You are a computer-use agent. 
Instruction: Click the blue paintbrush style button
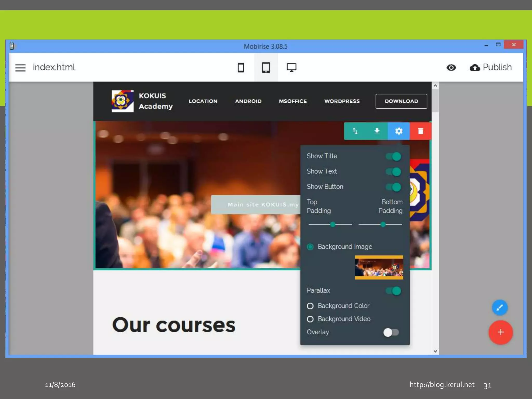tap(500, 308)
